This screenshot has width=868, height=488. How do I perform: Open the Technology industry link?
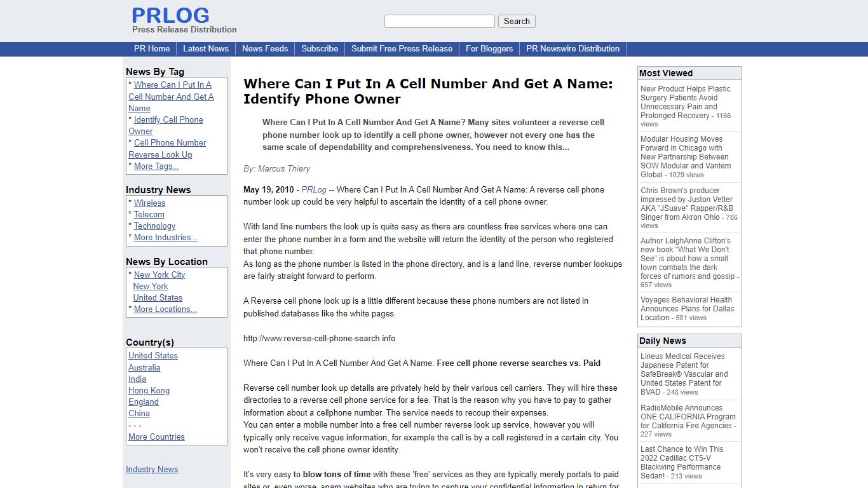[154, 226]
